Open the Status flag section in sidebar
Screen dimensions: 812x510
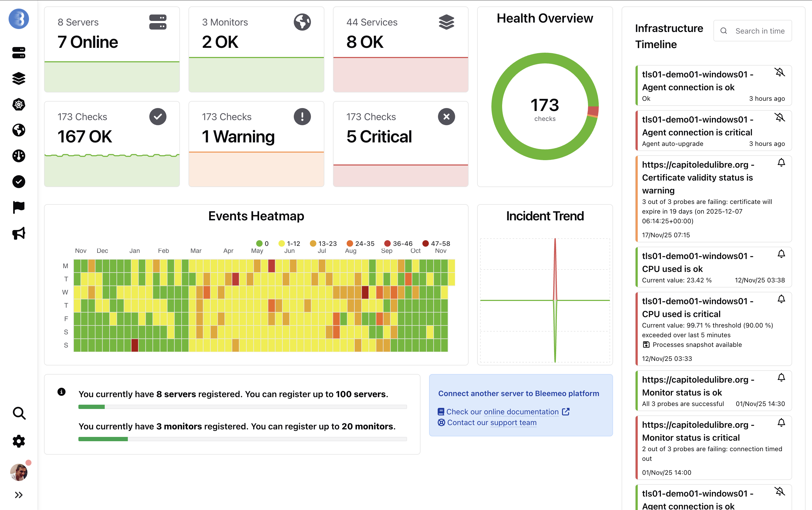pyautogui.click(x=19, y=207)
